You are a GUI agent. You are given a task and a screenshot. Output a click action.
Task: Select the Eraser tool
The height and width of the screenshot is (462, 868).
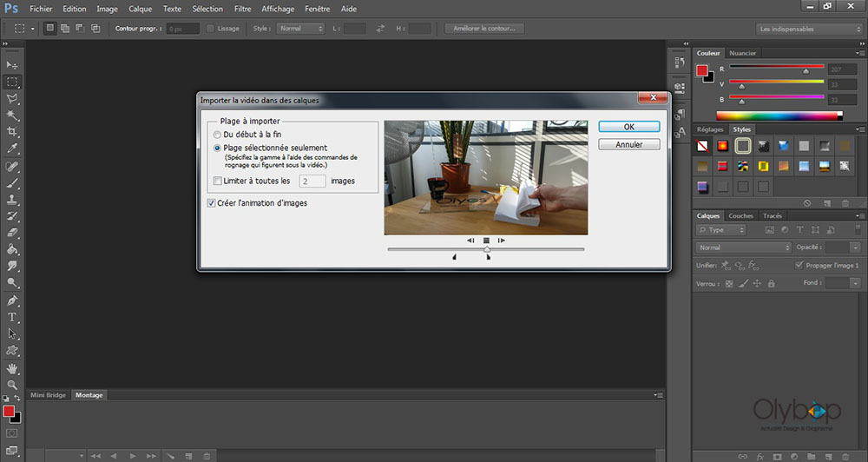pos(11,233)
